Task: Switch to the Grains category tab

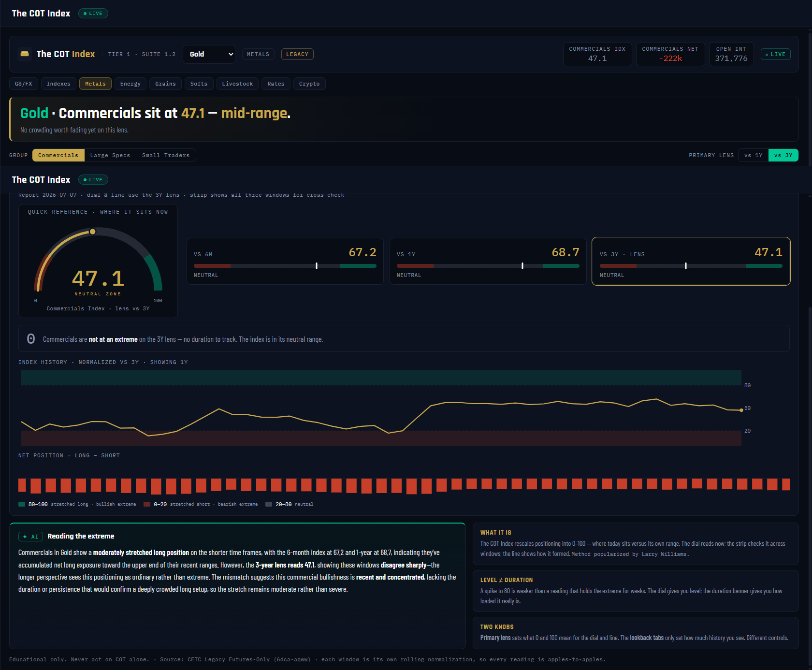Action: pos(166,84)
